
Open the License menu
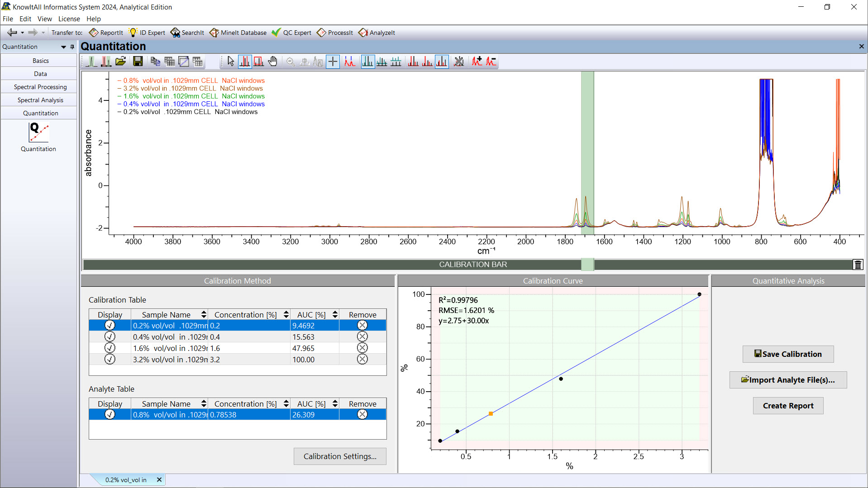(69, 19)
